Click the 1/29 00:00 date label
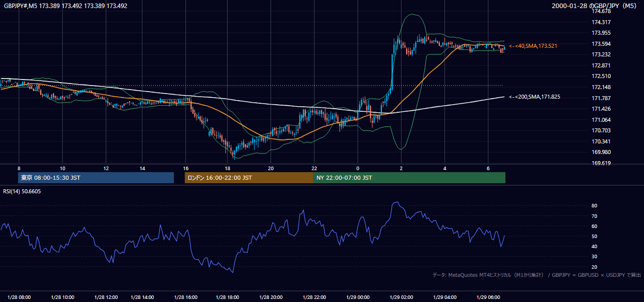 pos(358,297)
